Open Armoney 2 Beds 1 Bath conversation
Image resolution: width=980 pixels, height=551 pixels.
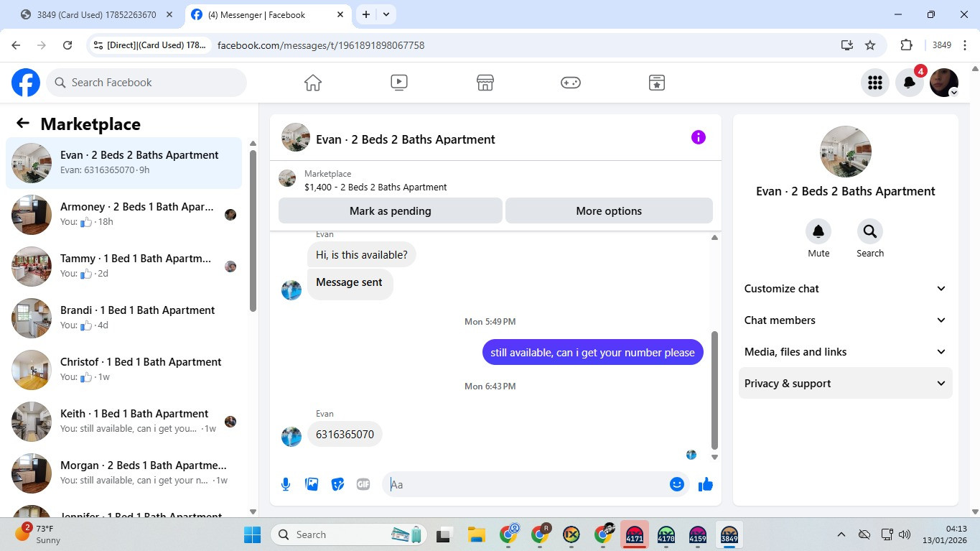(124, 215)
